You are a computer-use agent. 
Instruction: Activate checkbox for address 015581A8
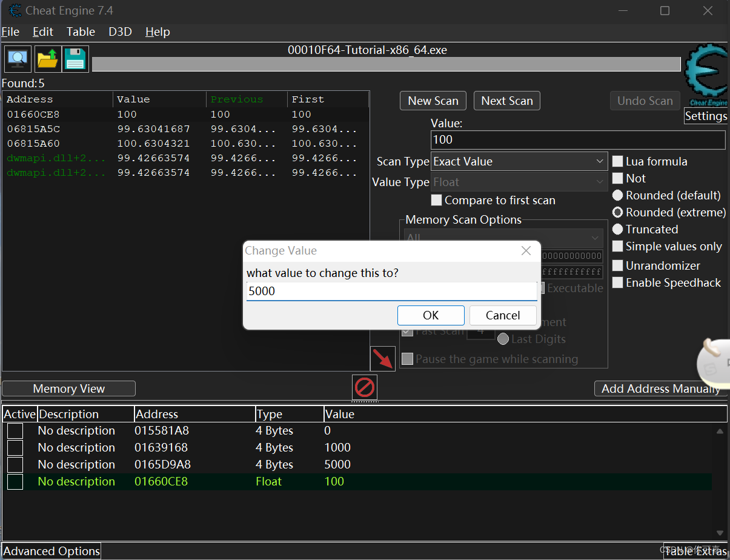[x=15, y=431]
